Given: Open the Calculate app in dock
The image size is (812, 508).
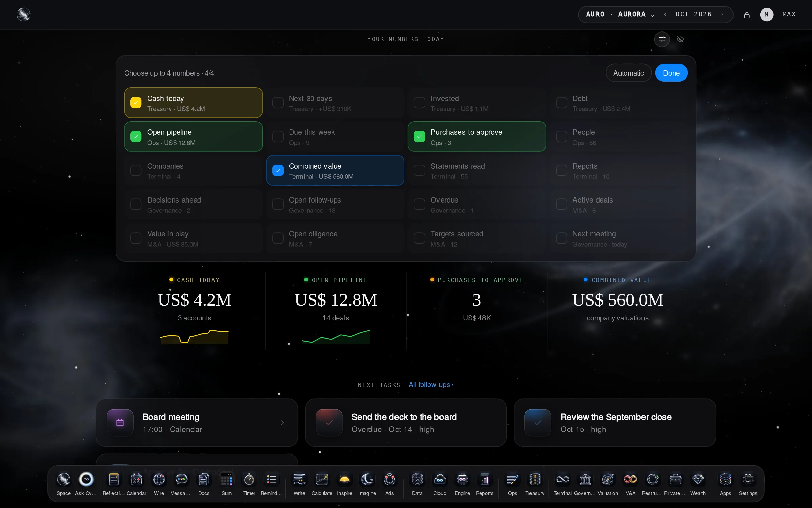Looking at the screenshot, I should 322,484.
